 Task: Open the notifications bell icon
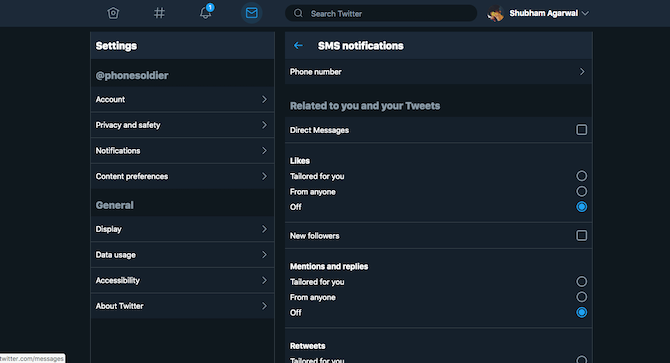pyautogui.click(x=206, y=13)
